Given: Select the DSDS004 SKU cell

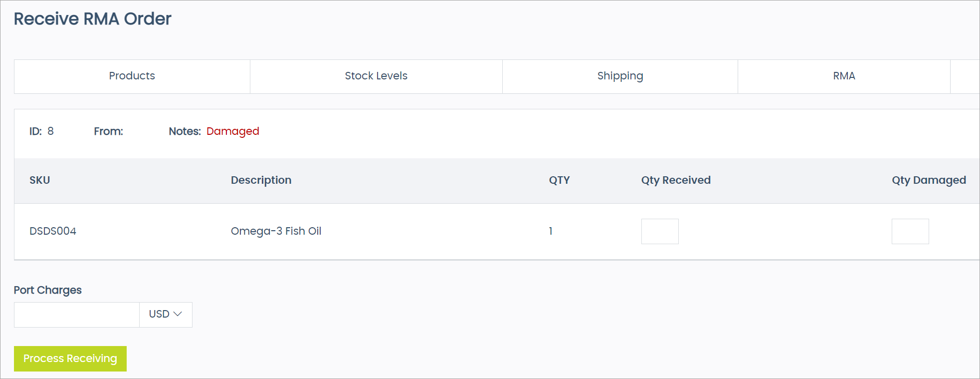Looking at the screenshot, I should point(53,231).
